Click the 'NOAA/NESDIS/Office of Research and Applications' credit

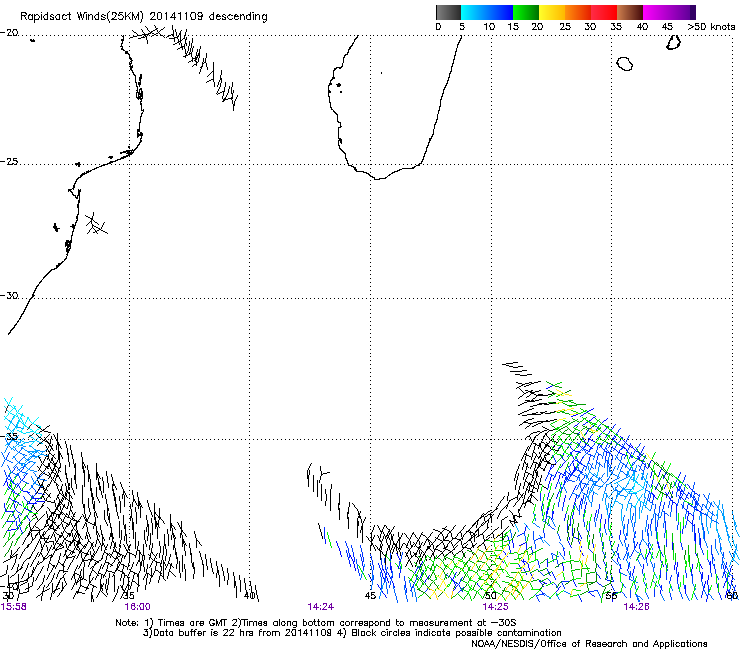[589, 644]
